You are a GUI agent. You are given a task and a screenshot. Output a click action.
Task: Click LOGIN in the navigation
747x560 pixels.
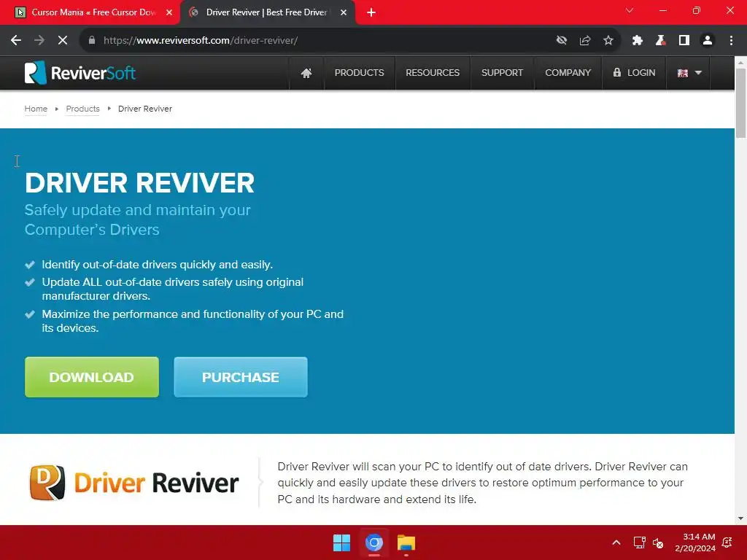634,73
